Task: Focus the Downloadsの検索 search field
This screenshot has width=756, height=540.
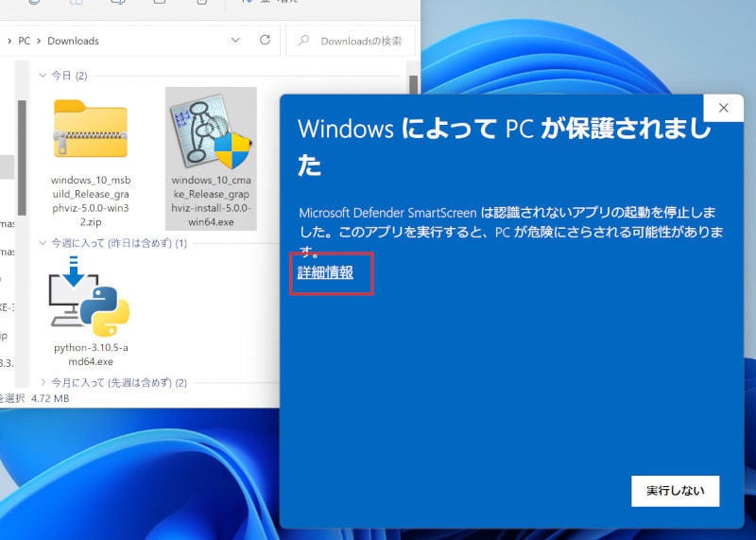Action: pyautogui.click(x=361, y=41)
